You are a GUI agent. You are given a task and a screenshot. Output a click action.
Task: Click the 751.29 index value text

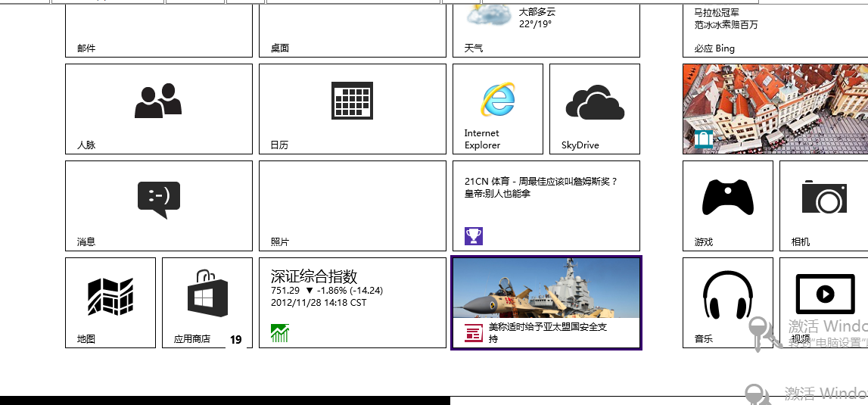pyautogui.click(x=285, y=291)
